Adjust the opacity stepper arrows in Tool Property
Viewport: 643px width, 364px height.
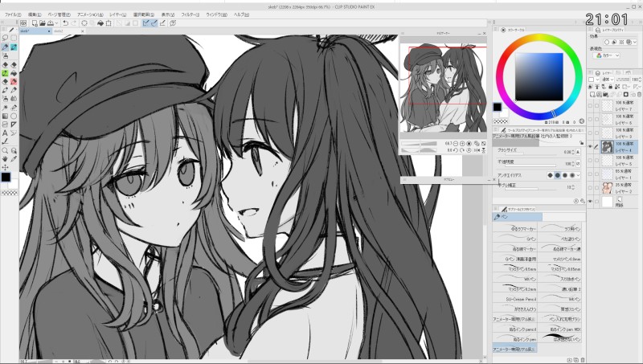click(x=573, y=164)
